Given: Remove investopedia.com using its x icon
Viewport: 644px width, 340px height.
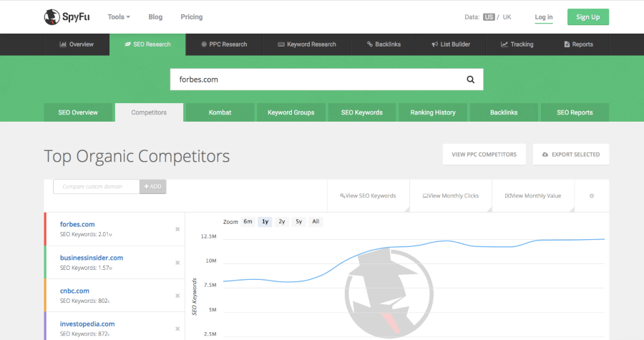Looking at the screenshot, I should tap(177, 329).
